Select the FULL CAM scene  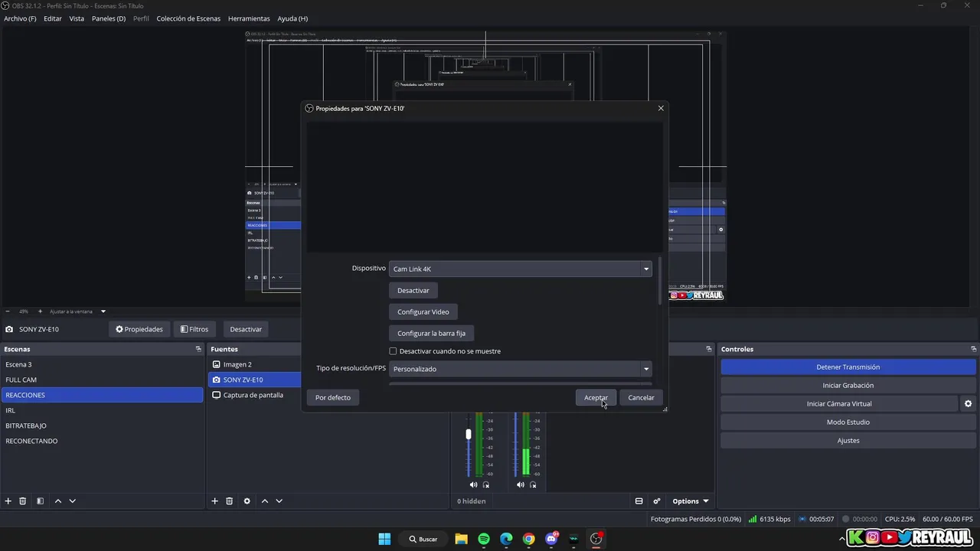pos(102,380)
